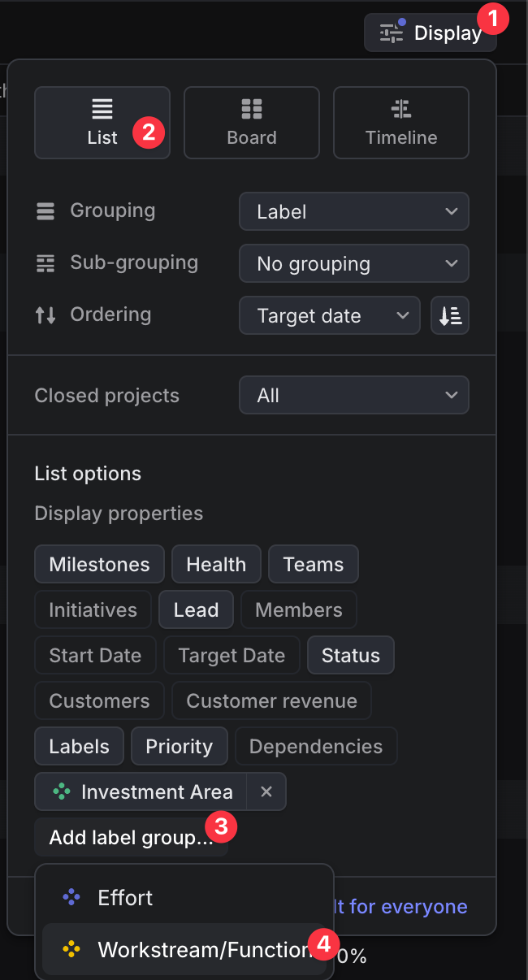Click the Display settings button
Screen dimensions: 528x980
431,33
